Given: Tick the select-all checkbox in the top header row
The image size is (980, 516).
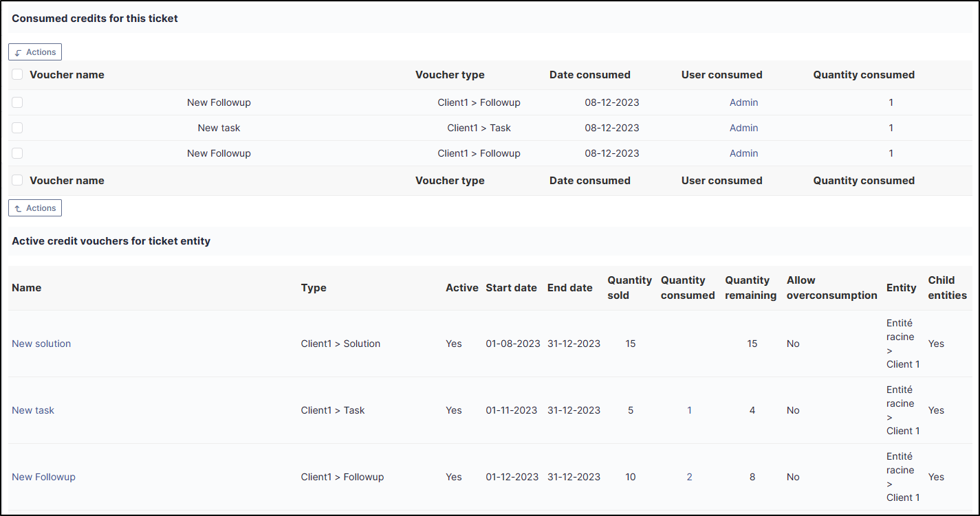Looking at the screenshot, I should [17, 75].
